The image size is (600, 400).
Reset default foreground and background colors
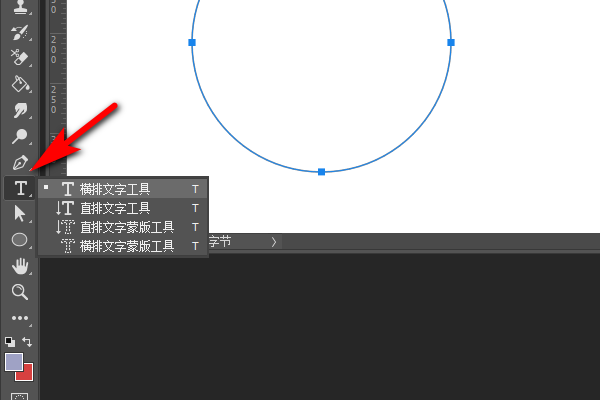[x=10, y=341]
